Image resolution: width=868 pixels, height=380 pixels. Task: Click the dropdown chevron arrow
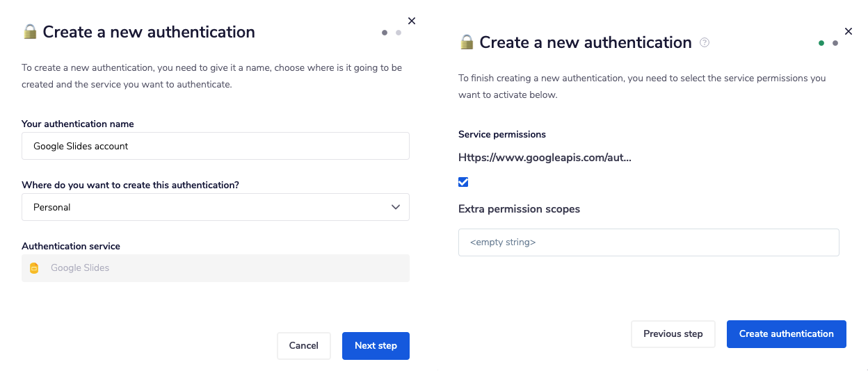[396, 207]
